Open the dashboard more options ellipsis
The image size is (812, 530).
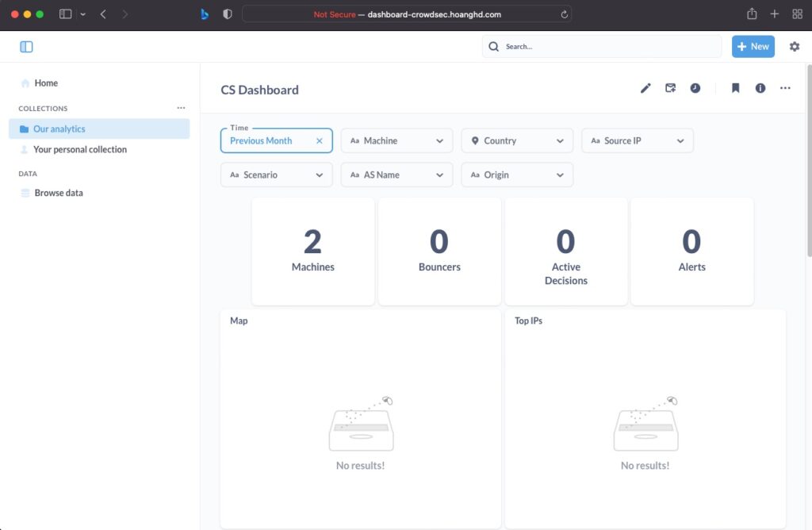[x=785, y=88]
